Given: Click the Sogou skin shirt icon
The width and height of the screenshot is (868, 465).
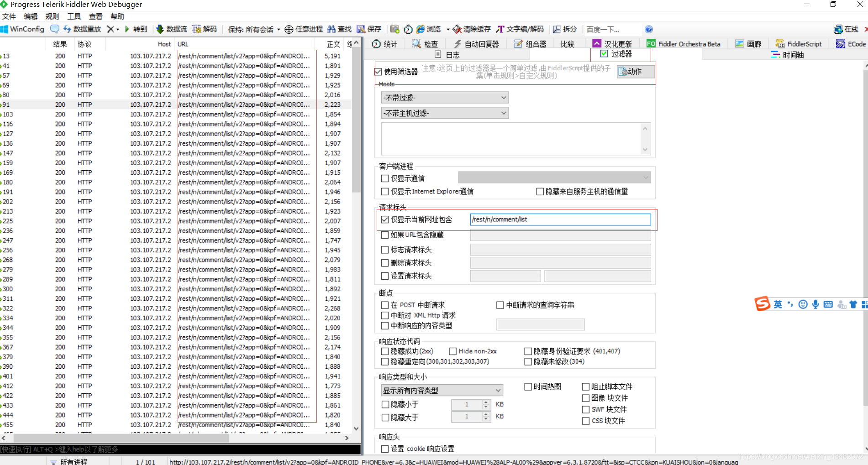Looking at the screenshot, I should 853,304.
